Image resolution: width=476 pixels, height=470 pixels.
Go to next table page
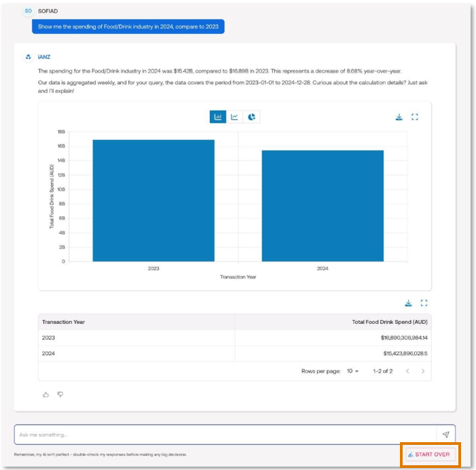pyautogui.click(x=423, y=371)
